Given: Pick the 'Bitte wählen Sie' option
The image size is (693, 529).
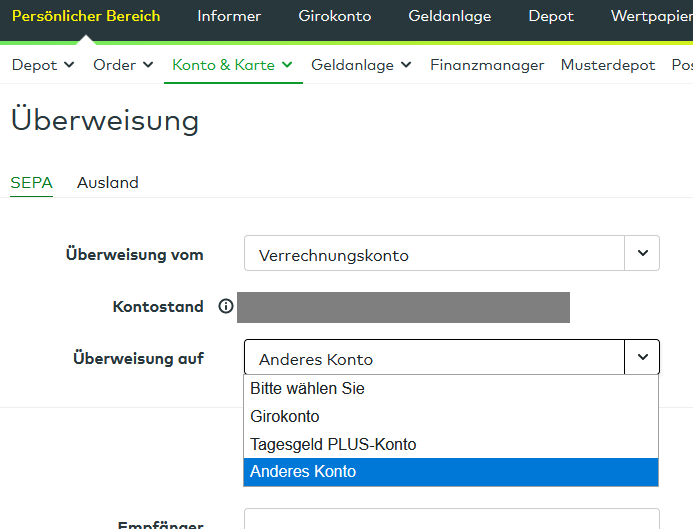Looking at the screenshot, I should click(307, 388).
